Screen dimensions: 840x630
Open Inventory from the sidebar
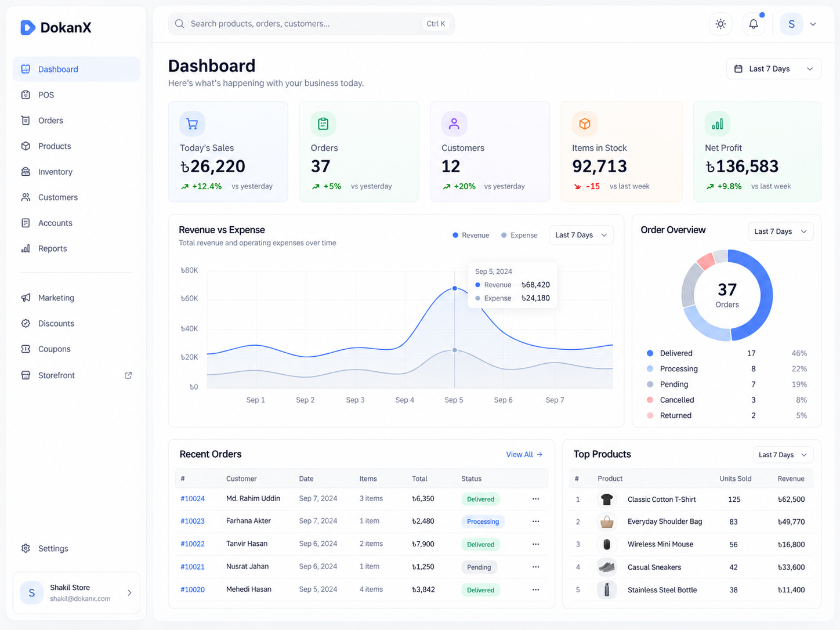77,172
